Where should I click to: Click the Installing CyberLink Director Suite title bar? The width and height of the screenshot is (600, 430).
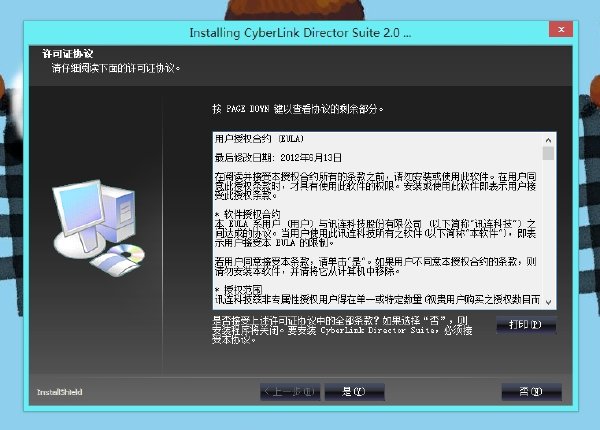(x=300, y=33)
